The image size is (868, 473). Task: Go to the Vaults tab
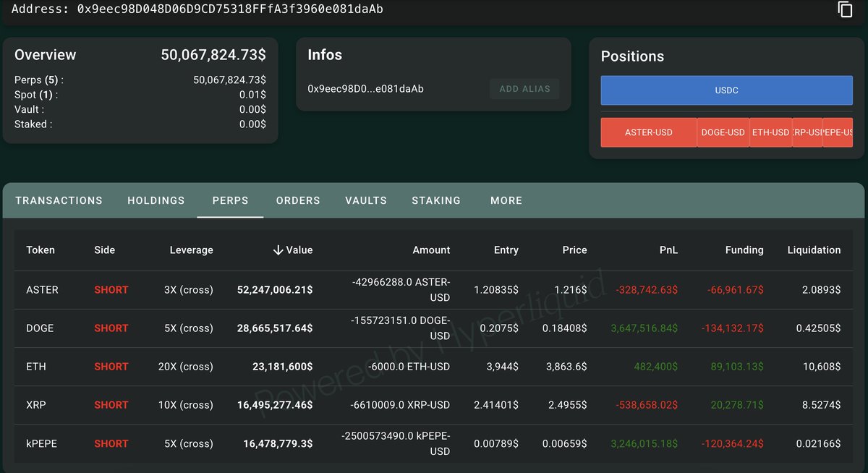click(x=366, y=200)
